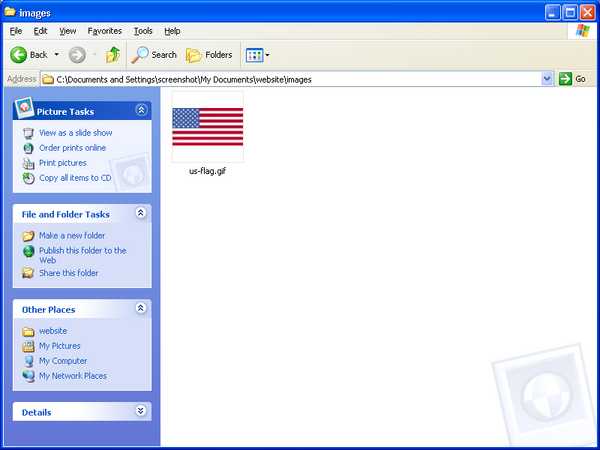Click the green Go button

tap(572, 79)
